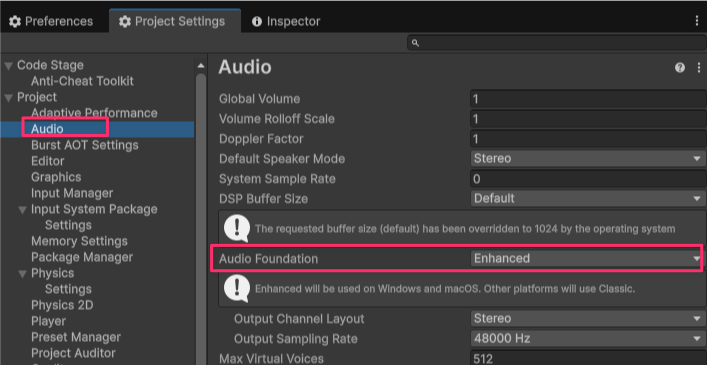
Task: Collapse the Input System Package group
Action: tap(22, 210)
